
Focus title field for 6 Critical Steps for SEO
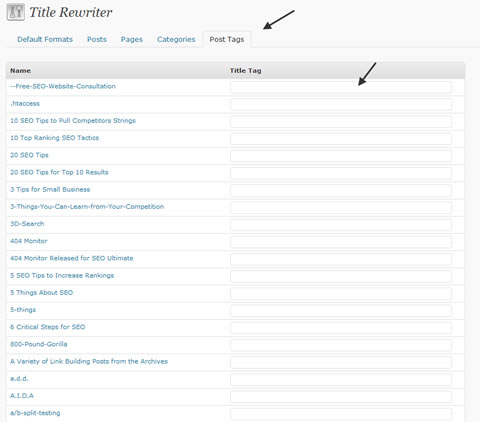[341, 328]
